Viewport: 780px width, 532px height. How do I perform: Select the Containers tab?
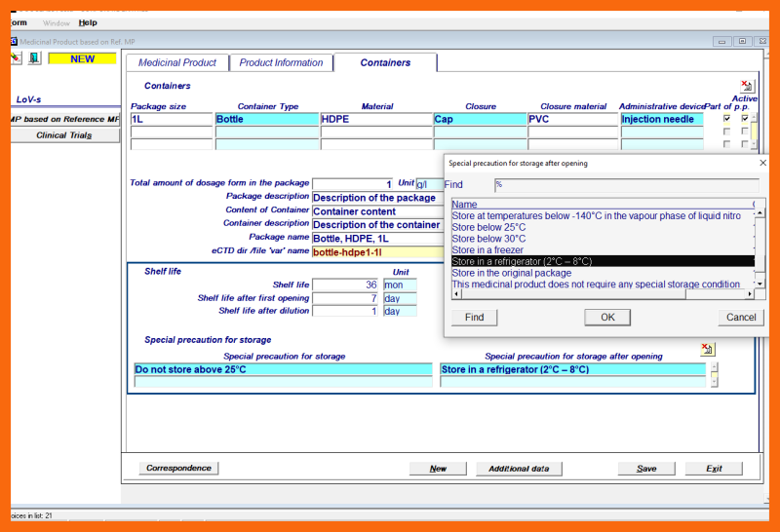click(x=385, y=62)
